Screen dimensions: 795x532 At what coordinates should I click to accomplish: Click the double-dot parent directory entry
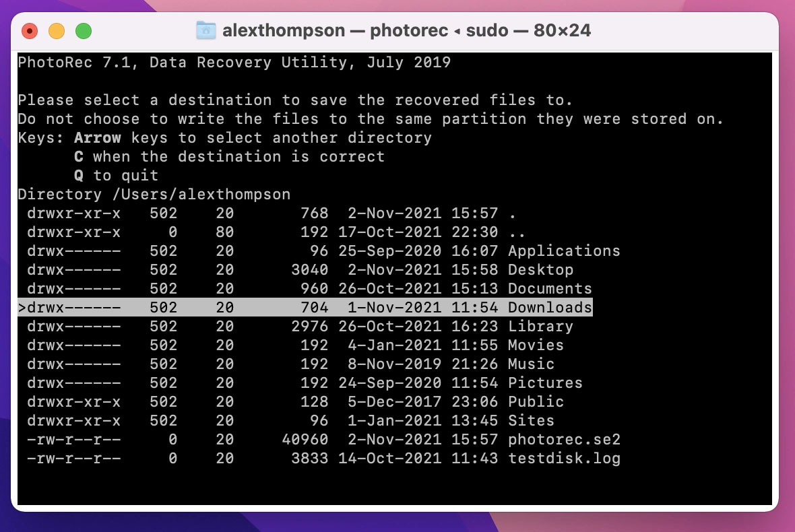click(x=276, y=232)
